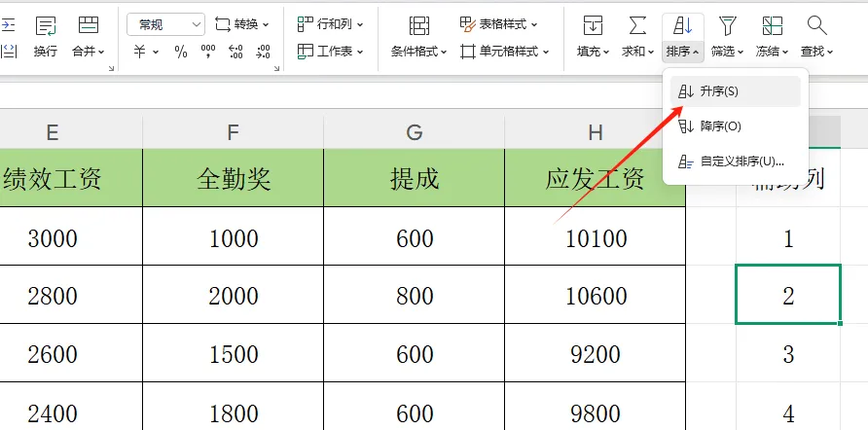Select the cell containing 3000
The width and height of the screenshot is (868, 430).
point(71,236)
